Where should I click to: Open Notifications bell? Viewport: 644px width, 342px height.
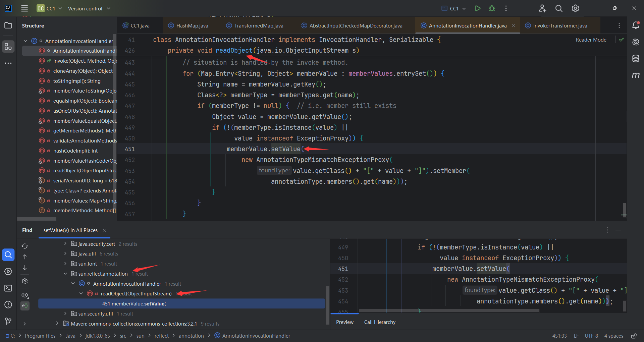pos(636,25)
